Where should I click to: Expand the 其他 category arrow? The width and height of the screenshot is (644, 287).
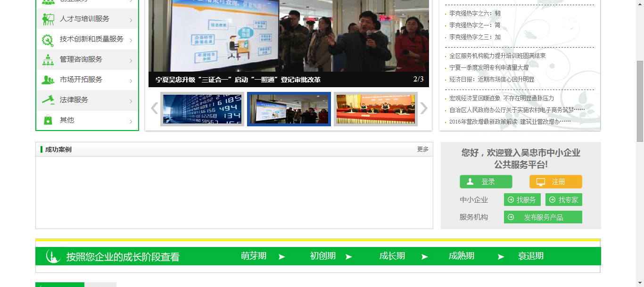tap(131, 122)
